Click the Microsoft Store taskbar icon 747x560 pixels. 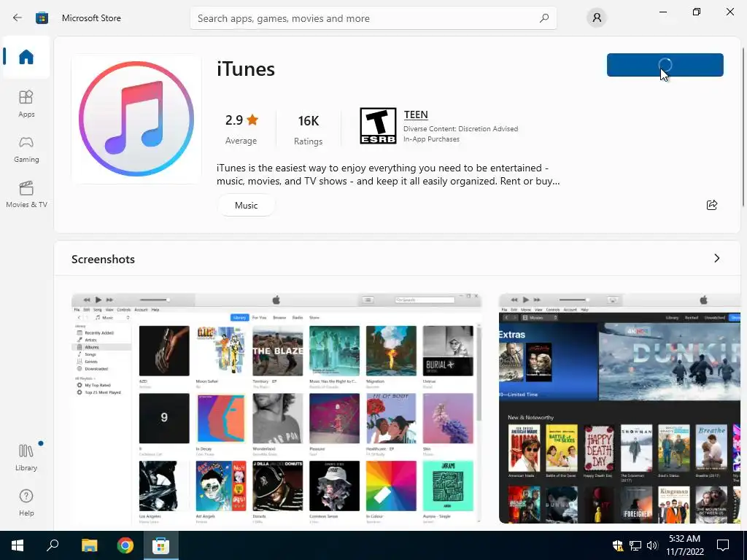click(x=160, y=545)
